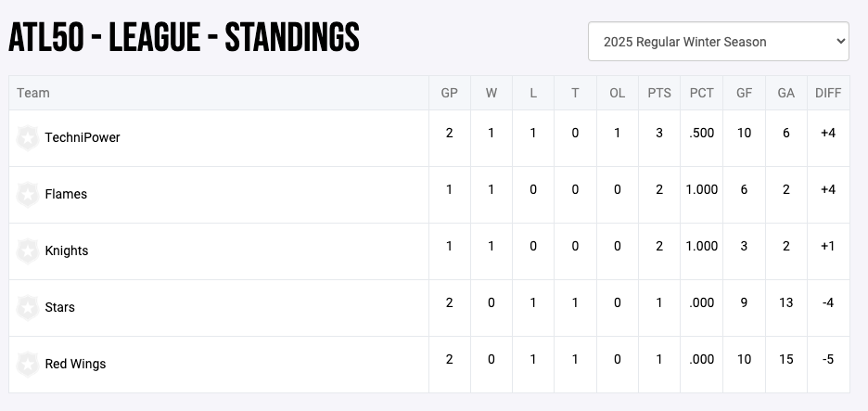This screenshot has height=411, width=868.
Task: Select the Stars team name
Action: [x=60, y=307]
